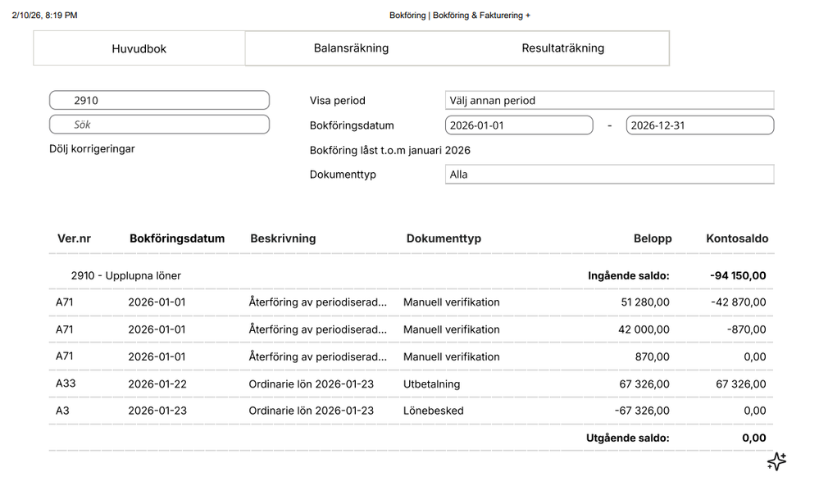Click Ordinarie lön description in Lönebesked row
Image resolution: width=819 pixels, height=504 pixels.
point(312,411)
